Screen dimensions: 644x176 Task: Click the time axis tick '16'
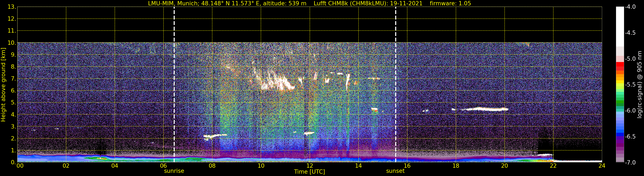pyautogui.click(x=407, y=166)
